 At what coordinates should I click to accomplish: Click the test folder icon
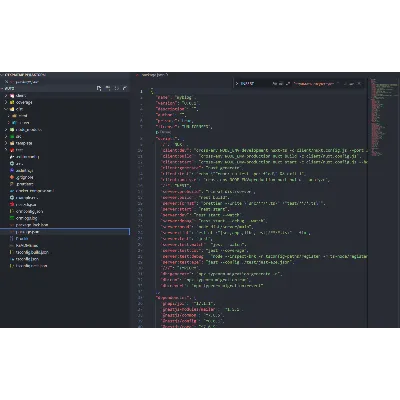(12, 150)
